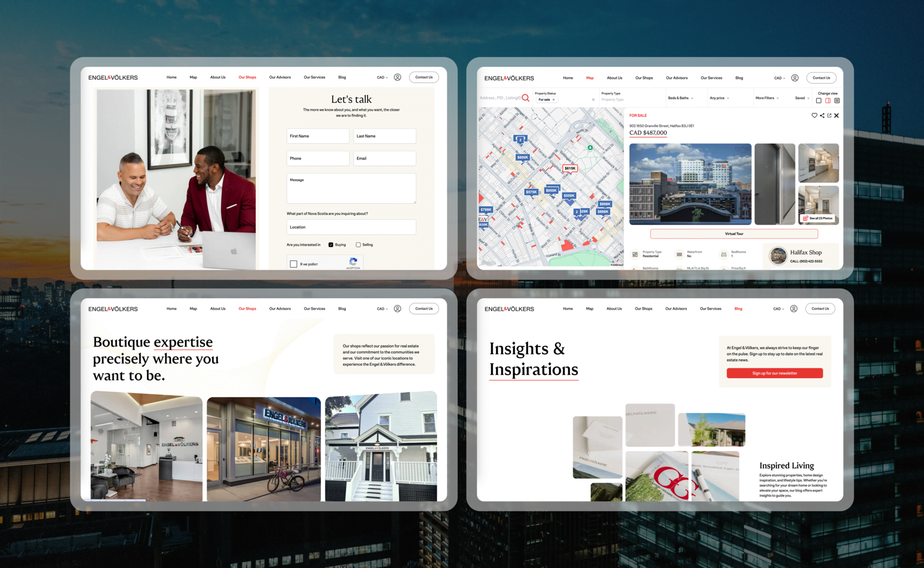Select the red highlighted Map menu item
This screenshot has width=924, height=568.
tap(589, 78)
